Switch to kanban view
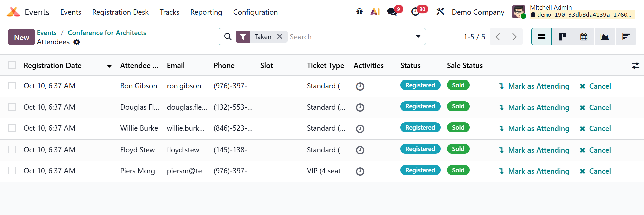Viewport: 644px width, 215px height. point(562,37)
